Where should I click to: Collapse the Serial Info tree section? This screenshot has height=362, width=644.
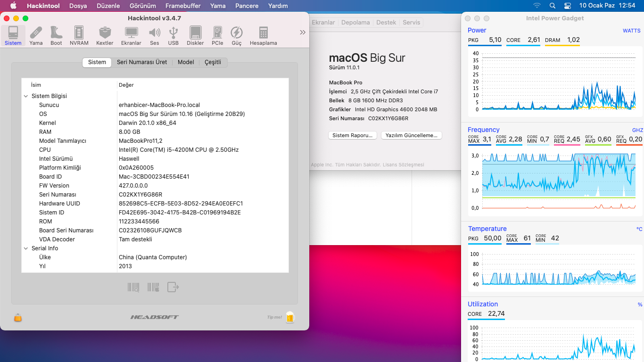tap(26, 248)
